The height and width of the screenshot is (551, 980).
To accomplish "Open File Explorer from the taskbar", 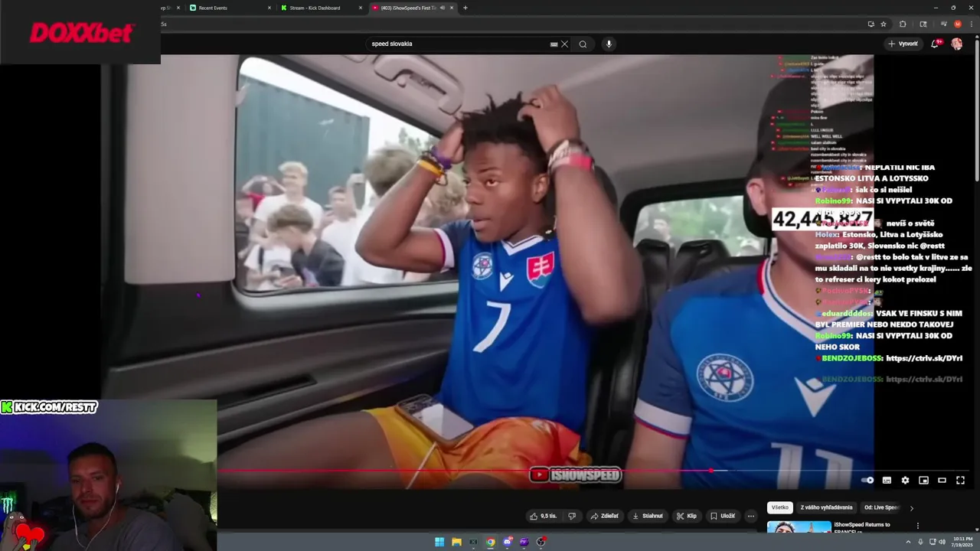I will [x=456, y=542].
